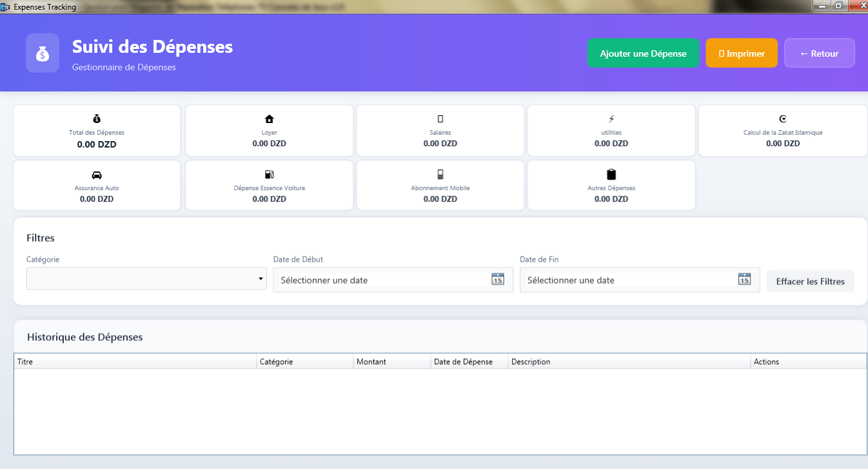Click the Retour button
The width and height of the screenshot is (868, 469).
819,53
